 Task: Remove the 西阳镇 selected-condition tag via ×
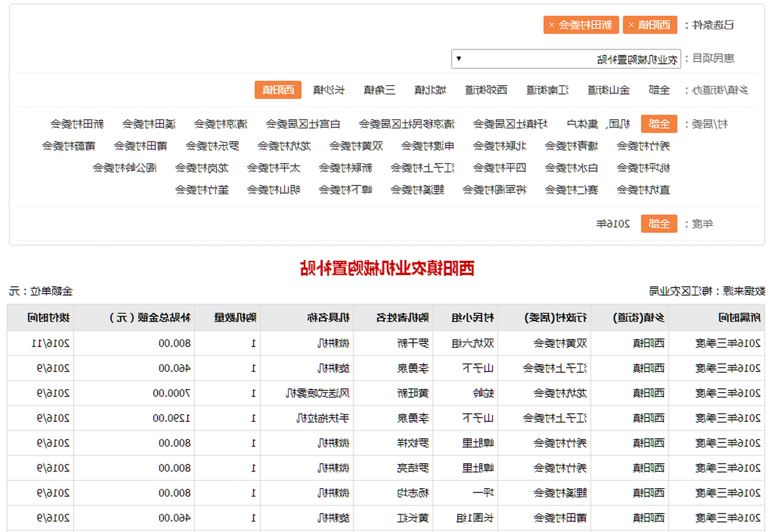(631, 25)
